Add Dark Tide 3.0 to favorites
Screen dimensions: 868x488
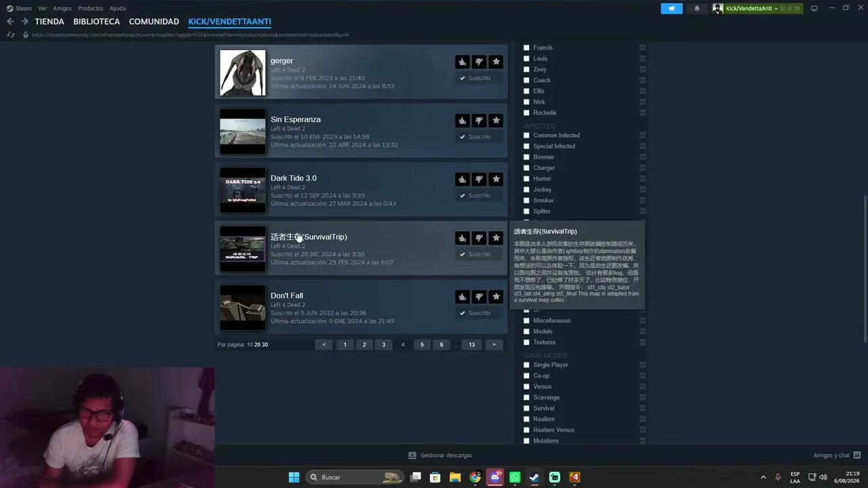(496, 180)
